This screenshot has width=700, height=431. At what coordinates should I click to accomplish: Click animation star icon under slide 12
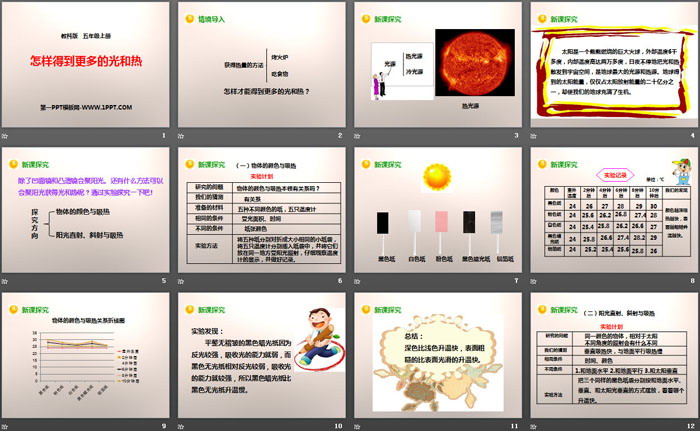(533, 427)
